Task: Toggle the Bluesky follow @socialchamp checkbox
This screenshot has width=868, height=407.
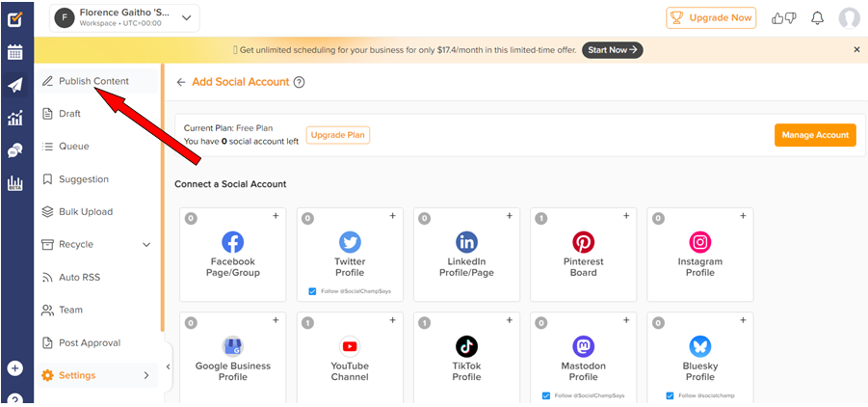Action: click(671, 395)
